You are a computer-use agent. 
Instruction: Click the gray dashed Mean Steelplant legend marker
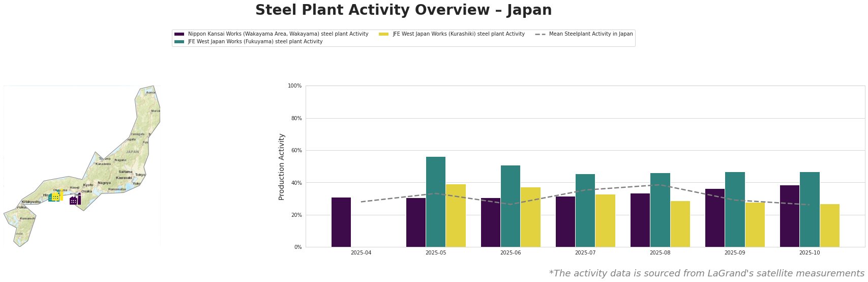coord(540,34)
